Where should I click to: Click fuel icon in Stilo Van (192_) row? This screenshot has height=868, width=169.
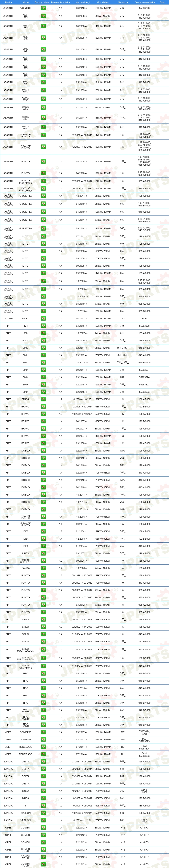(x=43, y=666)
